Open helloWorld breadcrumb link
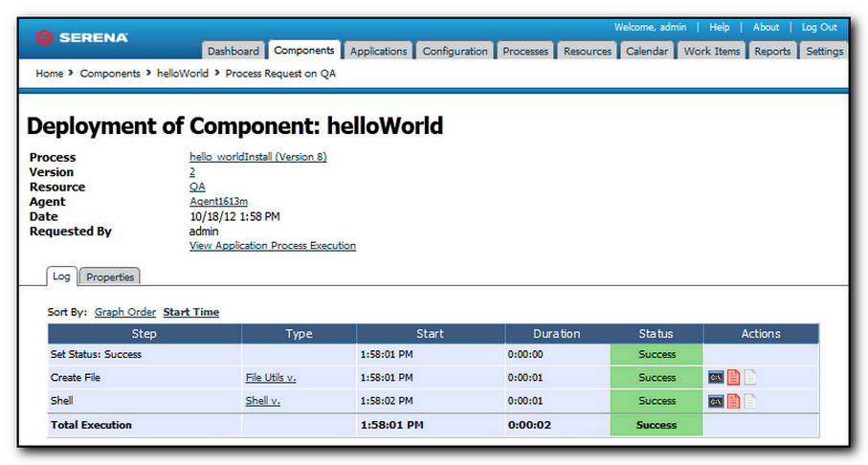The image size is (868, 465). coord(183,74)
